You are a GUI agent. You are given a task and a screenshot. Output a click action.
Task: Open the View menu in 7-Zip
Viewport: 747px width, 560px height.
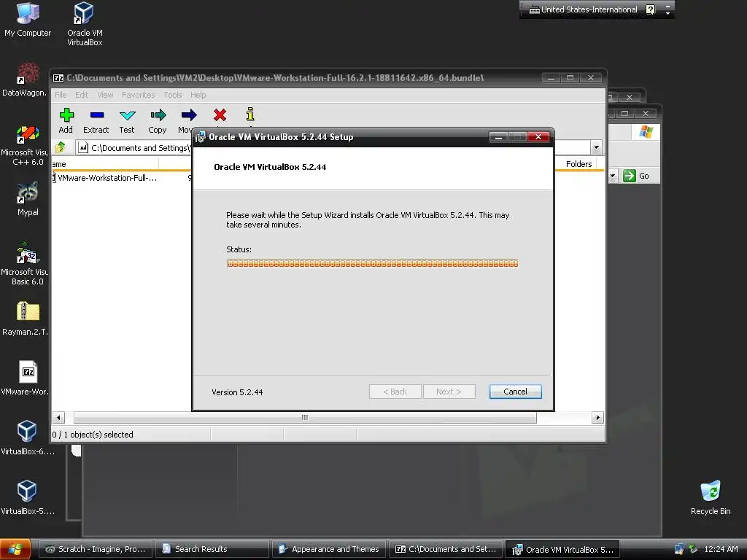105,95
